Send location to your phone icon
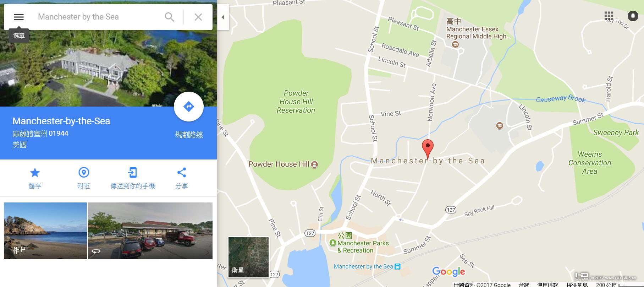 coord(132,173)
